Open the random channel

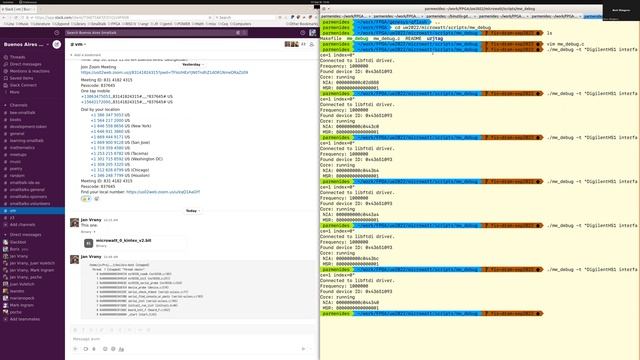[17, 176]
